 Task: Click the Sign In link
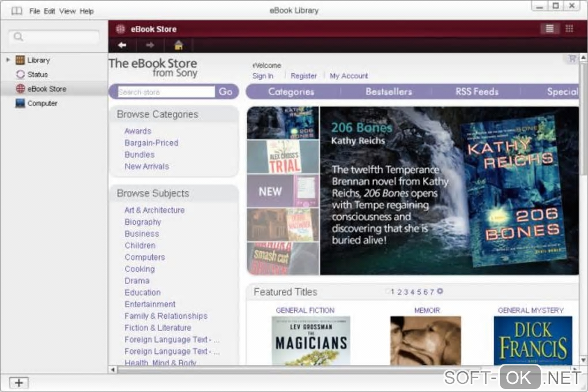263,76
